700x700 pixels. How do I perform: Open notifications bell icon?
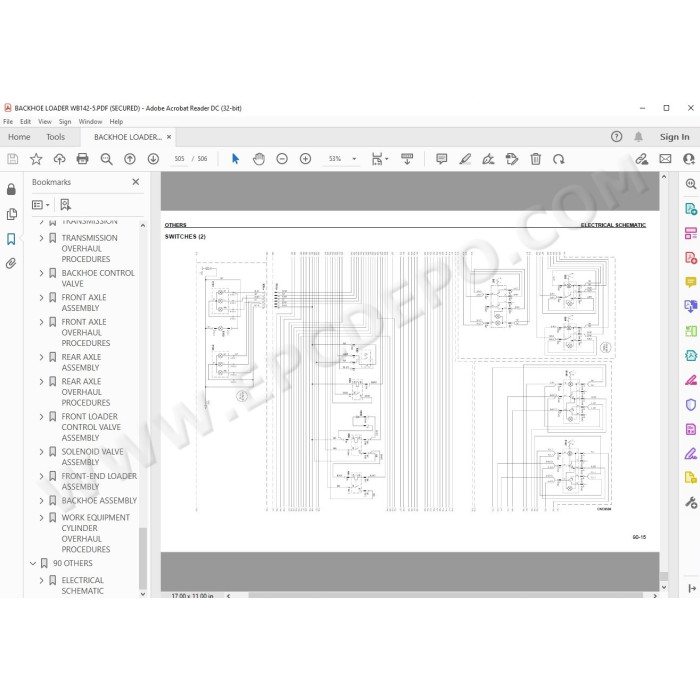point(638,137)
